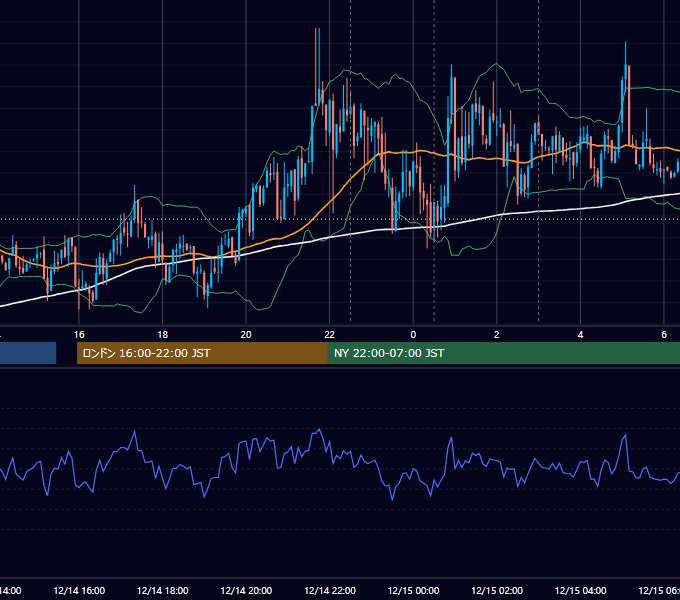
Task: Click the "20" hour label on the price chart axis
Action: tap(246, 335)
